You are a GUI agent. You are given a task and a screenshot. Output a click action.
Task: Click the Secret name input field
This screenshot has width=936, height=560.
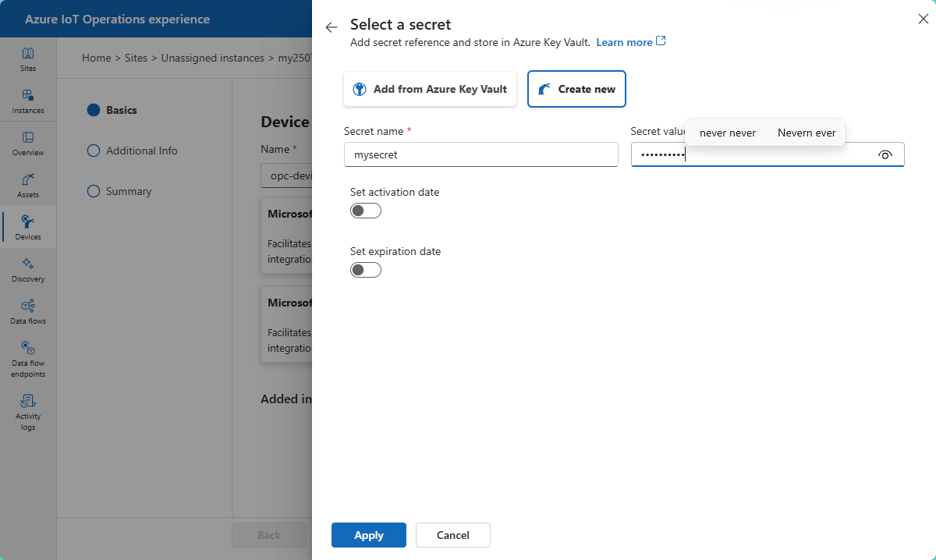tap(480, 154)
